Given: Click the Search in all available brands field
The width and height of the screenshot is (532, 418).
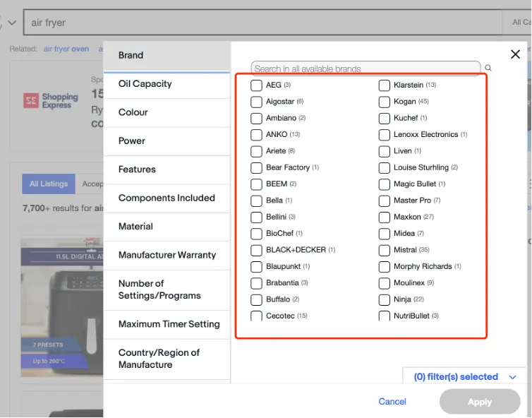Looking at the screenshot, I should point(365,68).
